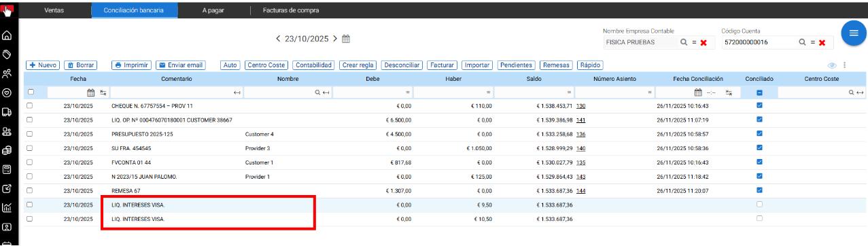The width and height of the screenshot is (868, 246).
Task: Toggle the select-all checkbox in filter row
Action: click(x=30, y=92)
